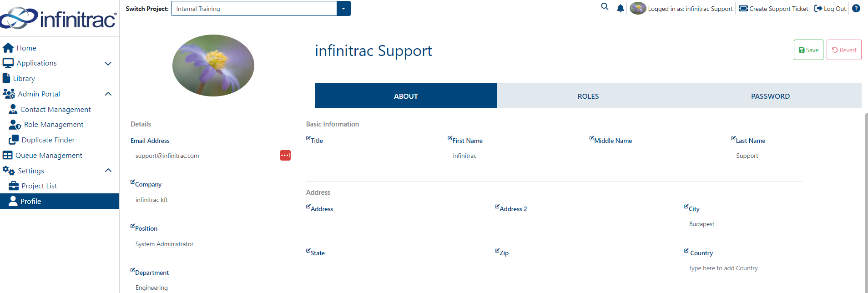Click Create Support Ticket
This screenshot has width=868, height=293.
click(x=773, y=9)
